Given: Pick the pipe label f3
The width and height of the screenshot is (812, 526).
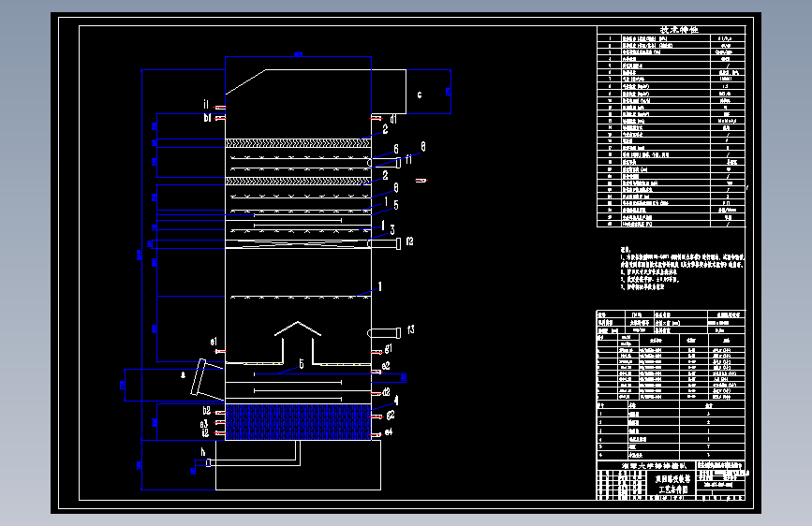Looking at the screenshot, I should [x=410, y=329].
